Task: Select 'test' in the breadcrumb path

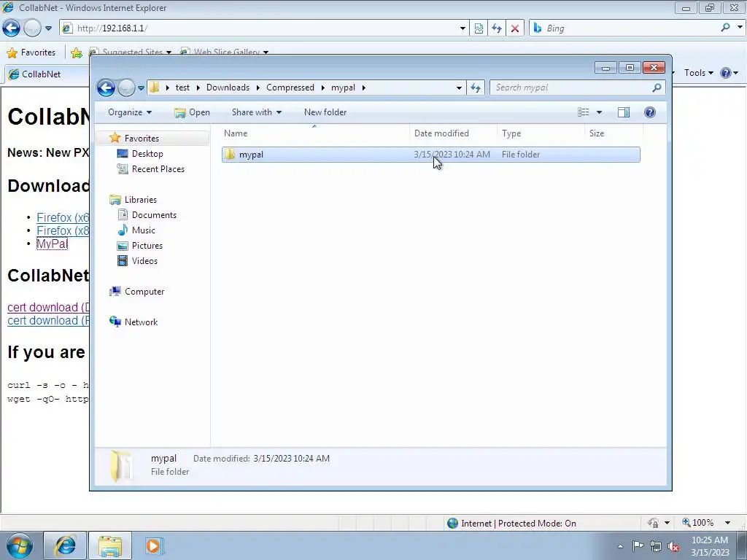Action: (x=182, y=87)
